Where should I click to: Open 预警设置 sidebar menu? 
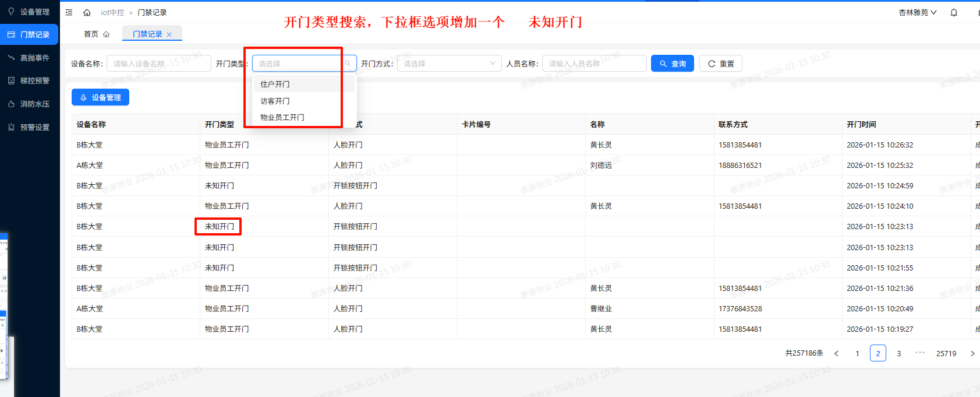point(29,127)
